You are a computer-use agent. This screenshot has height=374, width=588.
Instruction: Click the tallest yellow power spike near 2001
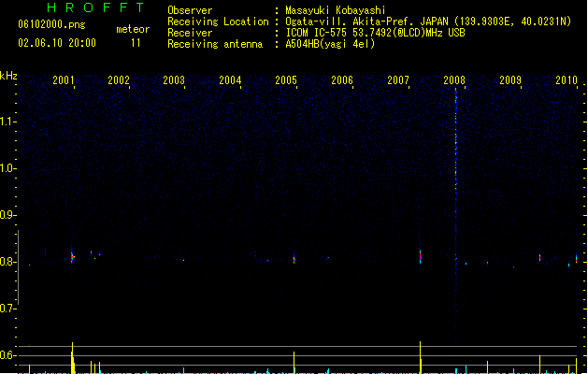click(x=72, y=358)
